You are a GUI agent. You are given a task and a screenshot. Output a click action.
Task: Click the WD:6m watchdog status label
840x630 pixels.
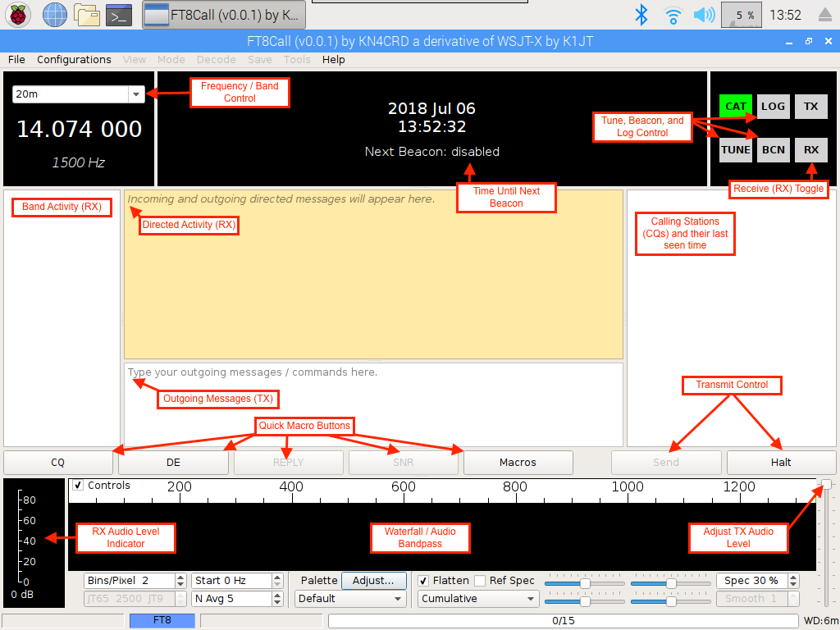click(820, 620)
